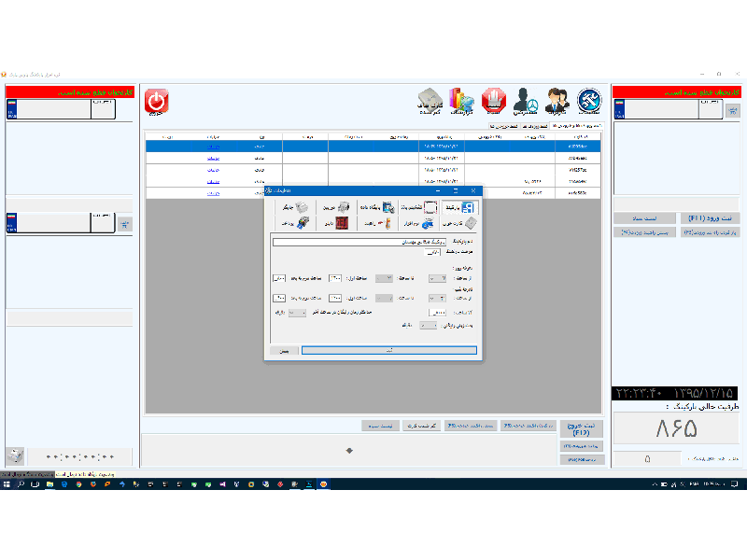Open the free time minutes dropdown
The height and width of the screenshot is (560, 747).
click(x=428, y=326)
